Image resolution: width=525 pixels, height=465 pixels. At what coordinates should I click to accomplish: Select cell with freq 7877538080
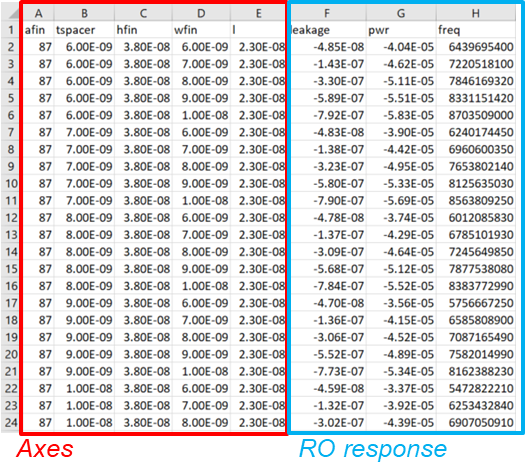point(476,269)
